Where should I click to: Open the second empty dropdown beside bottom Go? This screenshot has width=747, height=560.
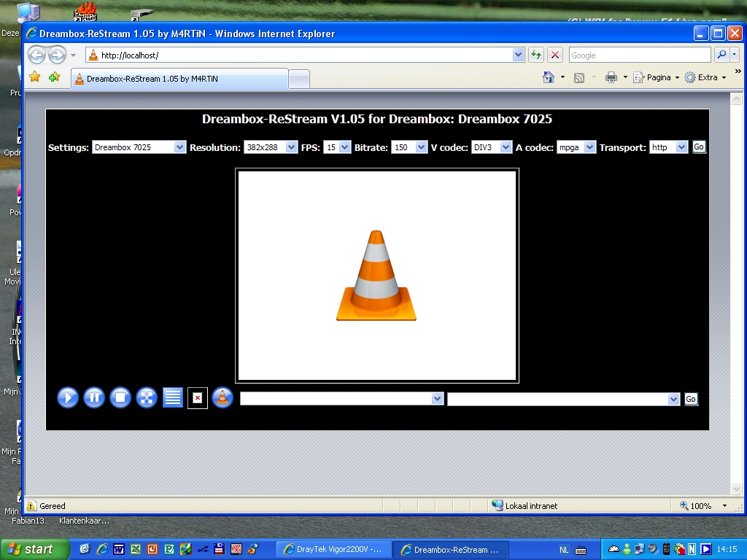pos(563,399)
